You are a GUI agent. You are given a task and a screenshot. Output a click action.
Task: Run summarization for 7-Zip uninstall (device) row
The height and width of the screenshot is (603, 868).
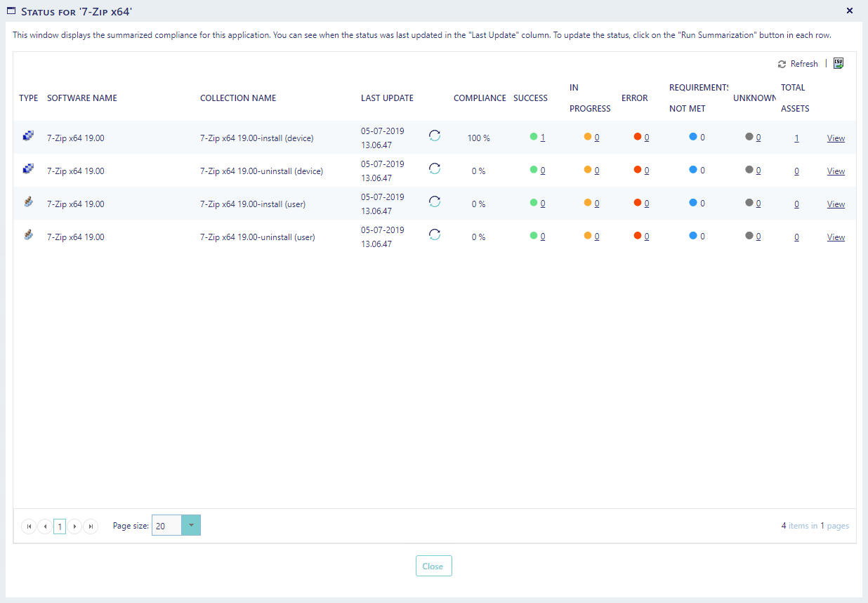coord(435,169)
